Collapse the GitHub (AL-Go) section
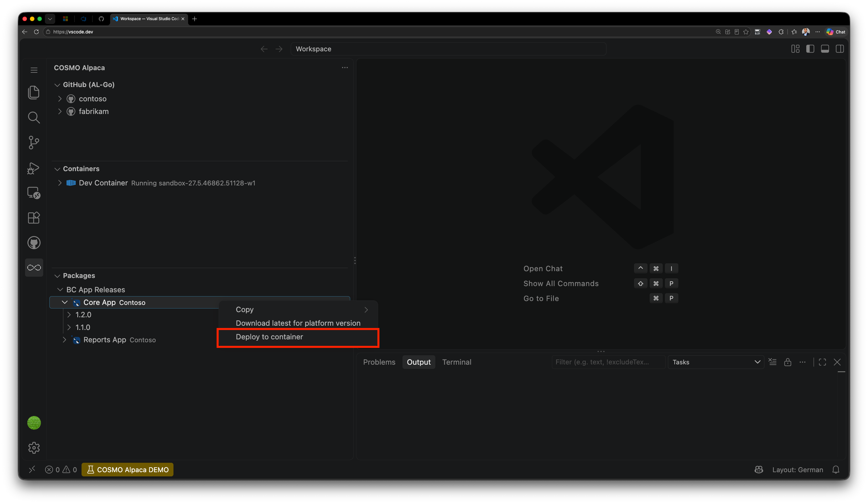This screenshot has height=504, width=868. click(57, 85)
